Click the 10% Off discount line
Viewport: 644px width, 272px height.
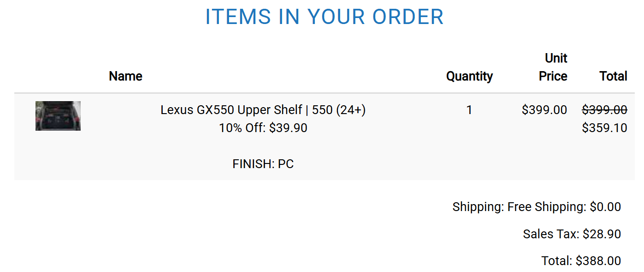263,128
